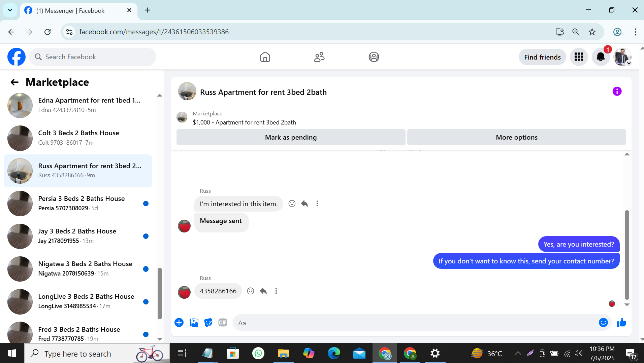
Task: Open the notifications bell
Action: click(x=601, y=57)
